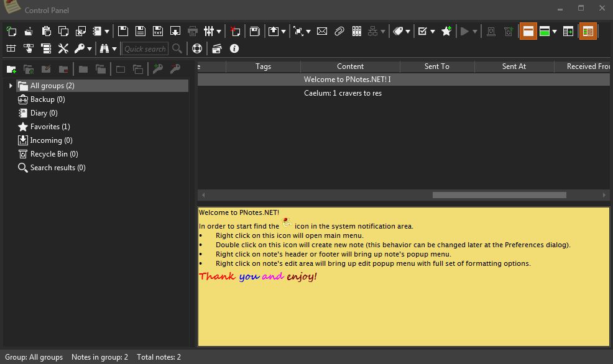Sort notes by the Content column
This screenshot has width=613, height=364.
pos(350,66)
